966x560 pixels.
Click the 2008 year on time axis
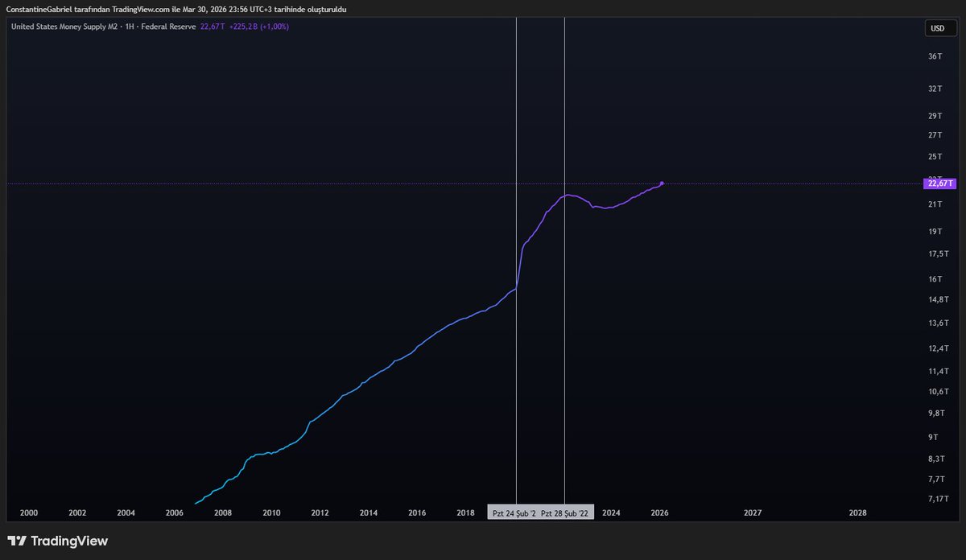click(x=223, y=513)
